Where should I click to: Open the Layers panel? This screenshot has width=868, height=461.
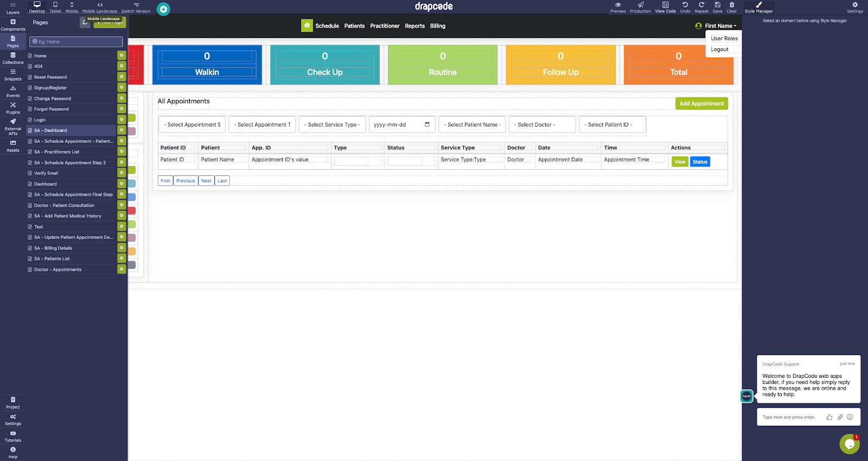12,8
